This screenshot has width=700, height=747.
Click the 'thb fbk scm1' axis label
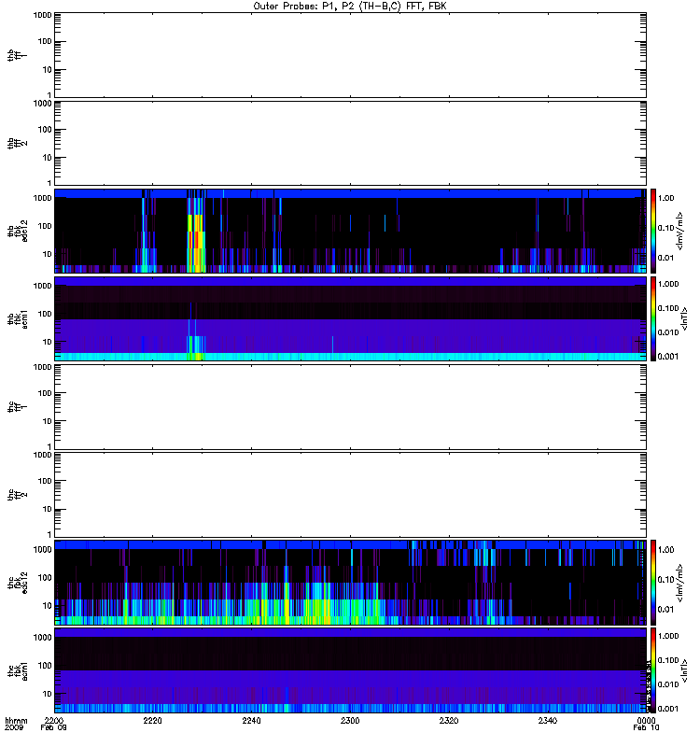point(18,319)
